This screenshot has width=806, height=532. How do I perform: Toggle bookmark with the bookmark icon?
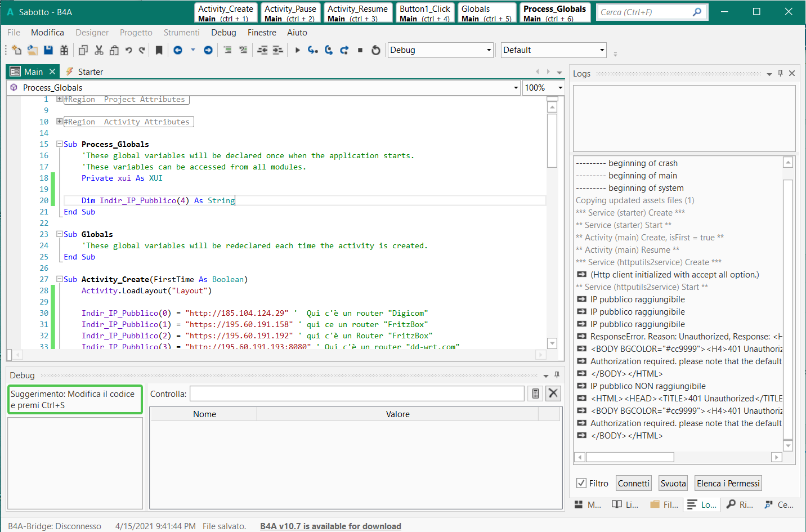click(159, 50)
